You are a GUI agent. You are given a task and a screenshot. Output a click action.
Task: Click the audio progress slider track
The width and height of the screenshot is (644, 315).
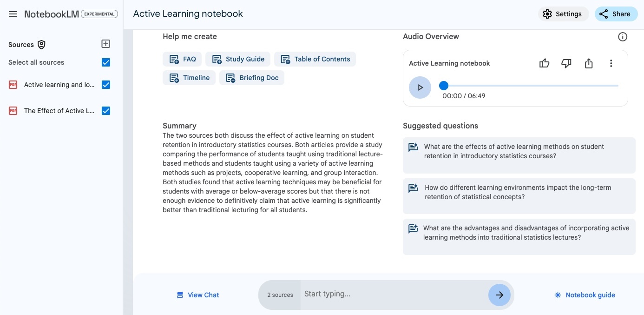531,86
